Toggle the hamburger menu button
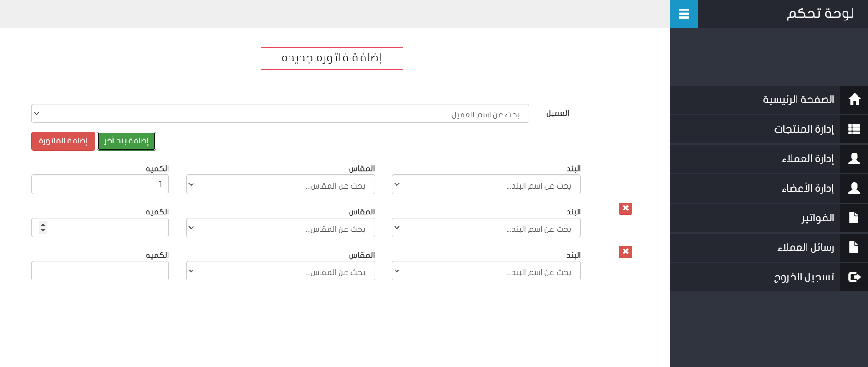Screen dimensions: 868x367 [684, 14]
